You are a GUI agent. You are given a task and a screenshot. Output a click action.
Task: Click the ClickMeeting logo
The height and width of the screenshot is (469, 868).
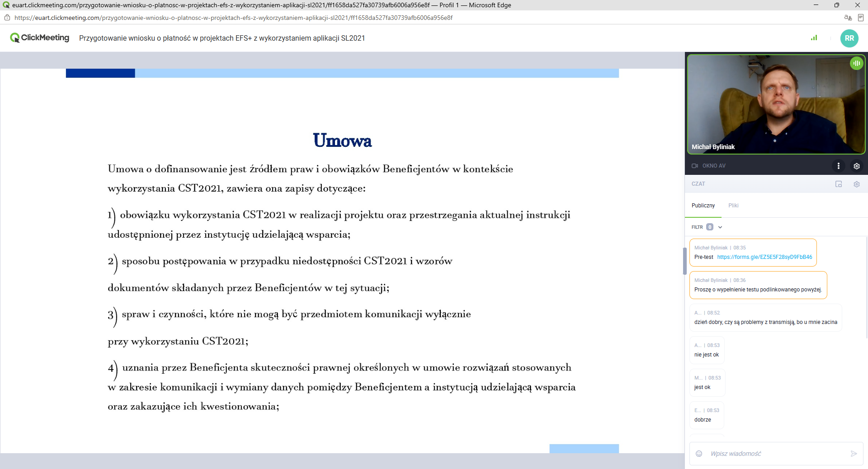coord(40,38)
